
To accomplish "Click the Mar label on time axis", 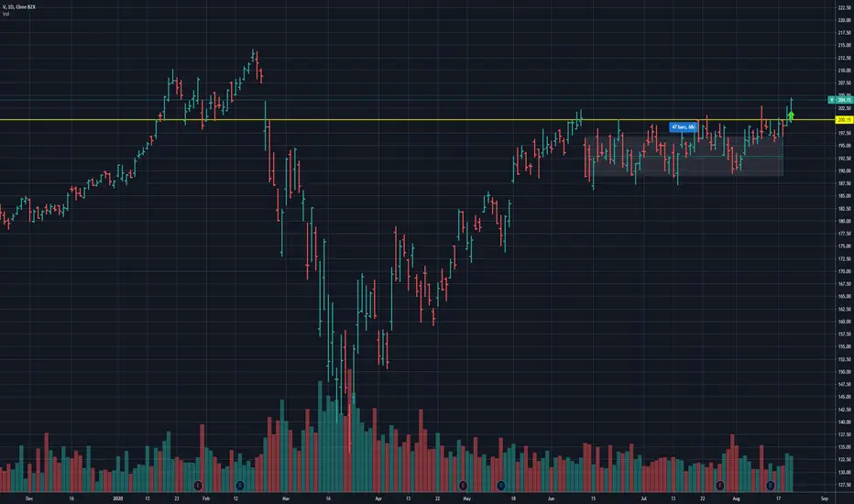I will [x=286, y=498].
